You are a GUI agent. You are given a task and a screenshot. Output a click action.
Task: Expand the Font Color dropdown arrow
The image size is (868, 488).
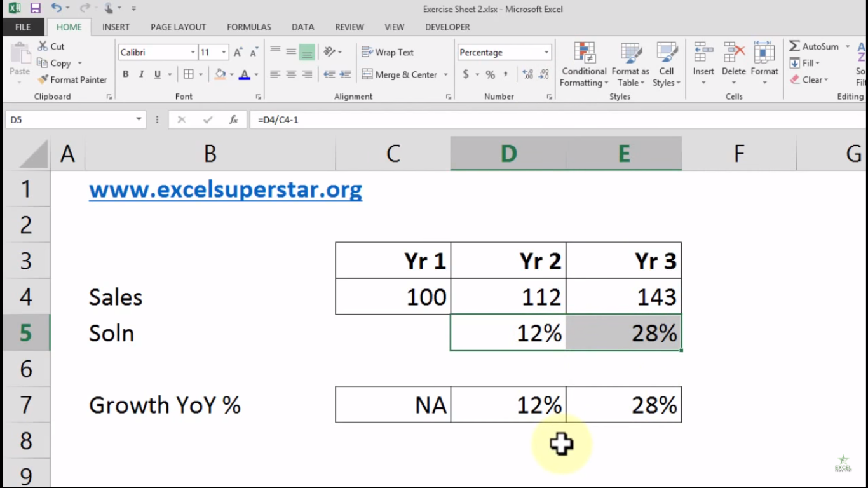[x=256, y=74]
